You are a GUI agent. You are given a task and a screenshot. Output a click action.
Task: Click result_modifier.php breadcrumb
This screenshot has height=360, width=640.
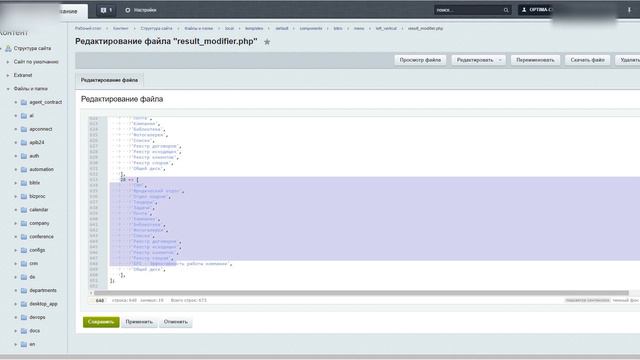(425, 29)
